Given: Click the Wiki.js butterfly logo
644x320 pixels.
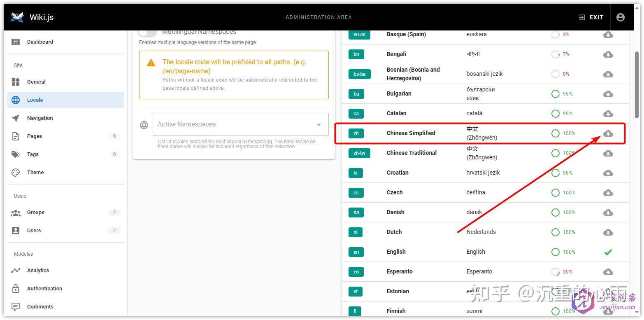Looking at the screenshot, I should point(16,17).
